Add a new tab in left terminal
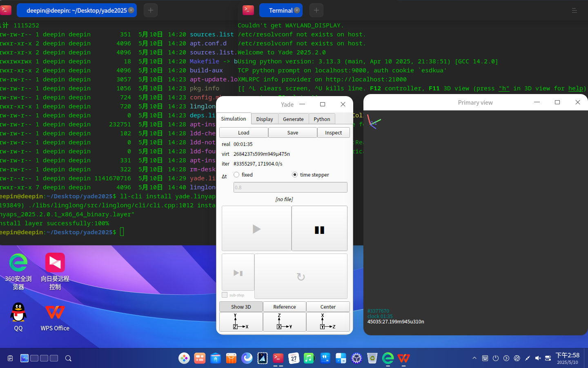Screen dimensions: 588x368 (151, 10)
